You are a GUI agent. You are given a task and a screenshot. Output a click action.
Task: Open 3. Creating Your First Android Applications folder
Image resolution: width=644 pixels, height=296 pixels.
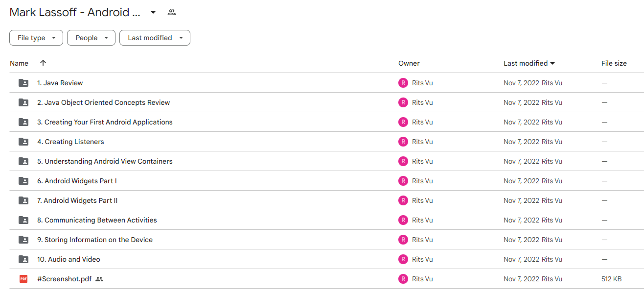105,122
